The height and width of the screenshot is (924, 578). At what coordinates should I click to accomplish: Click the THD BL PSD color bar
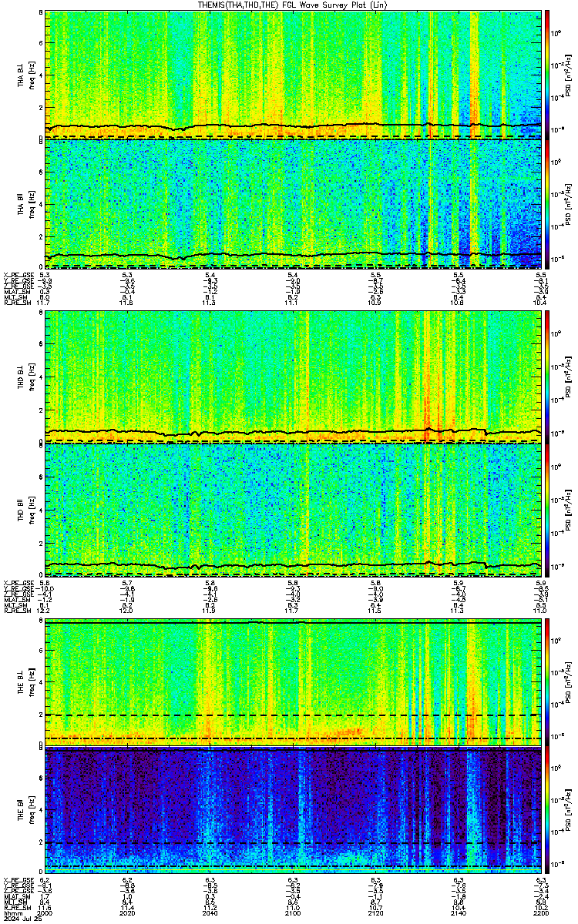547,377
